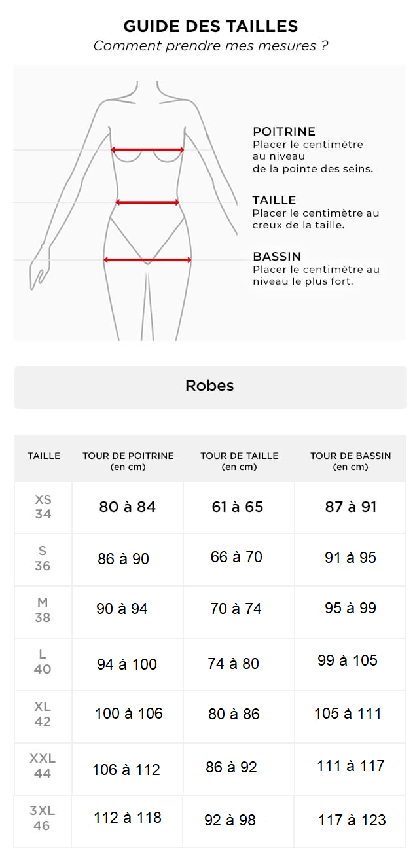
Task: Select the POITRINE instruction label
Action: [x=284, y=132]
